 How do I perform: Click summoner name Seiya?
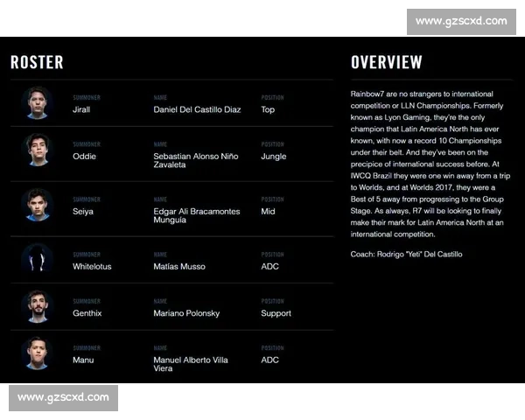(83, 211)
